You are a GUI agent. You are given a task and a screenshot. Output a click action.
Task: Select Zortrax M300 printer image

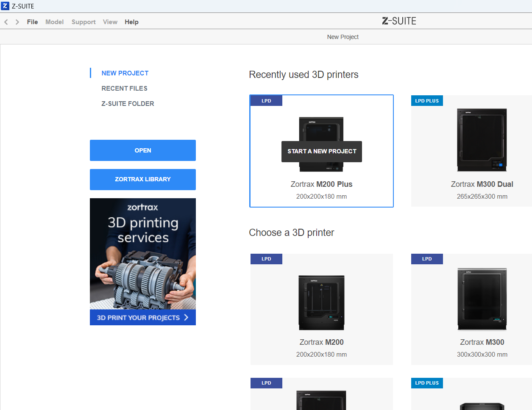pyautogui.click(x=482, y=299)
